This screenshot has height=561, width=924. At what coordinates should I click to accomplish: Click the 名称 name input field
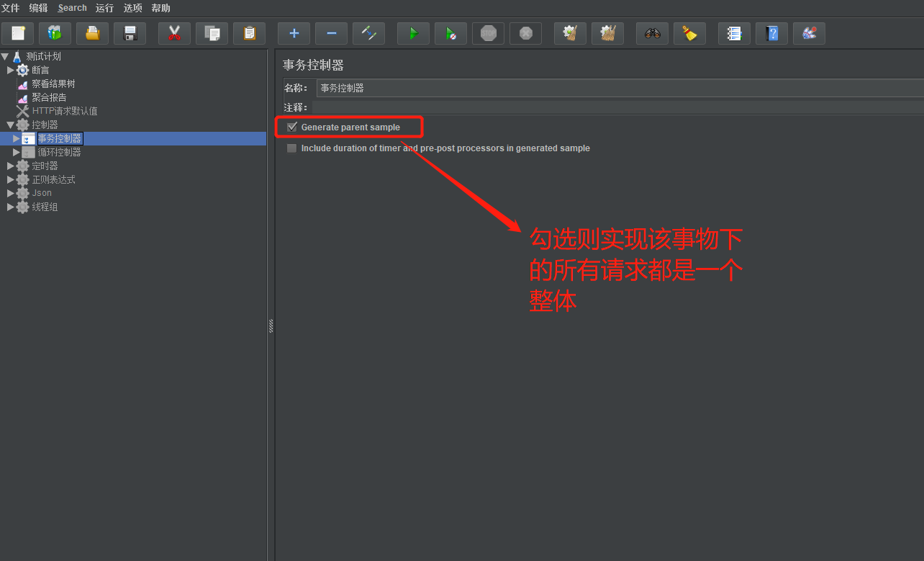tap(620, 88)
